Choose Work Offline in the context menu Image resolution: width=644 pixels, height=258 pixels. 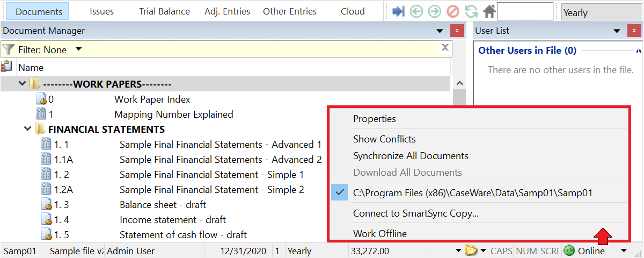pyautogui.click(x=379, y=233)
